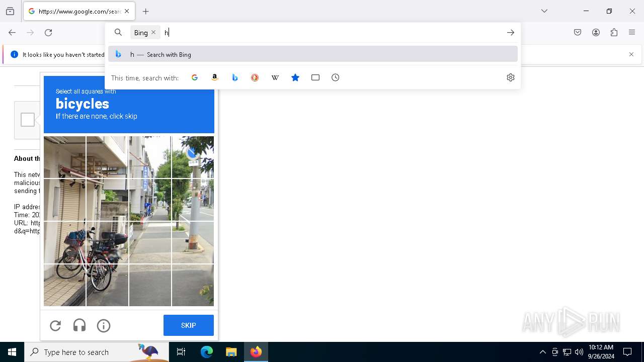Open Windows Start menu

click(12, 352)
